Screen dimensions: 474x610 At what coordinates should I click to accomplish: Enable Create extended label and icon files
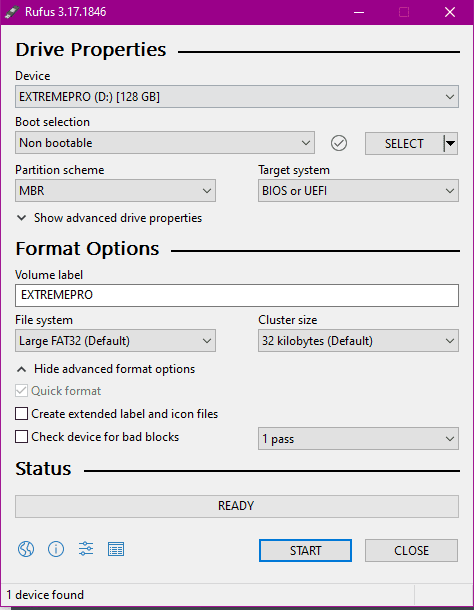(21, 414)
